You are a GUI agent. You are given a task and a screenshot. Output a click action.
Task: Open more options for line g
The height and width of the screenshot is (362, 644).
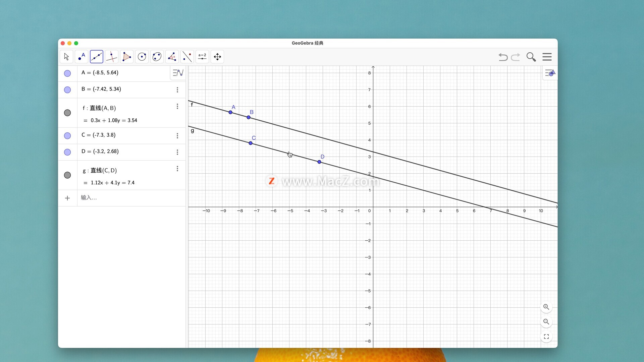(177, 169)
